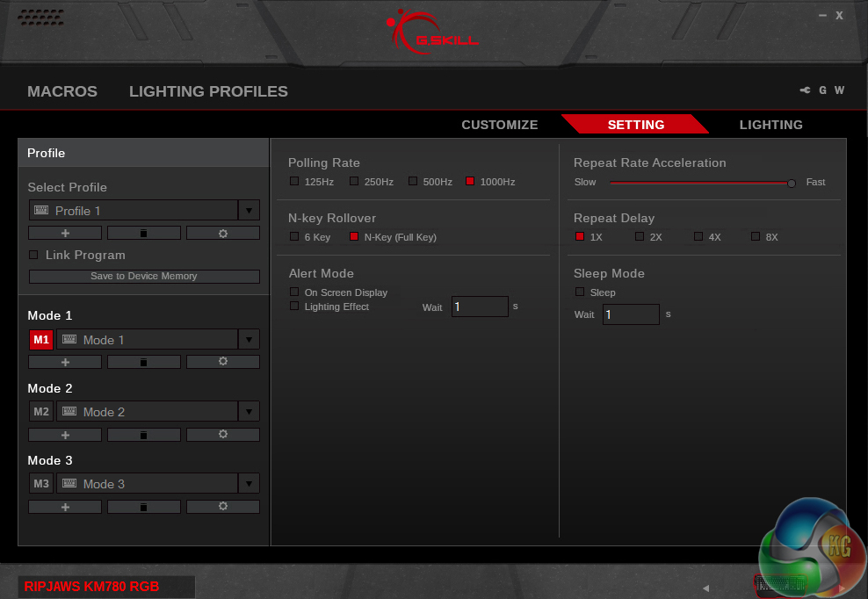This screenshot has height=599, width=868.
Task: Set polling rate to 250Hz
Action: [354, 181]
